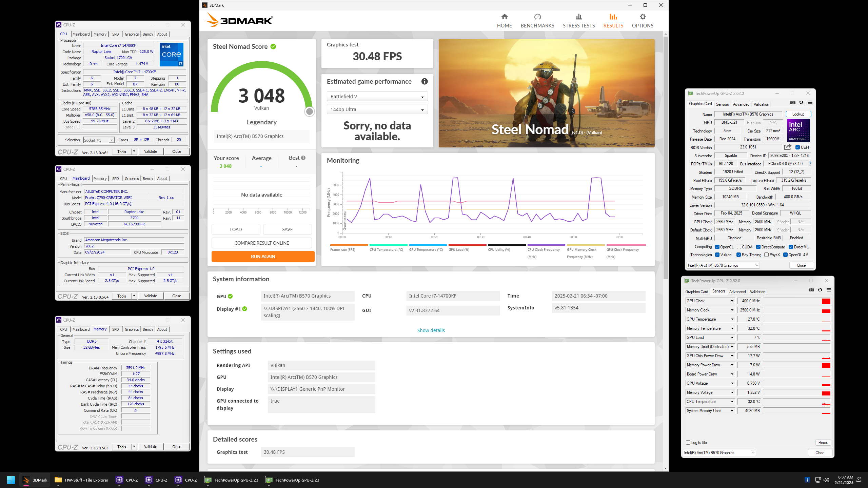The image size is (868, 488).
Task: Click the GPU Clock sensor graph bar
Action: click(x=796, y=301)
